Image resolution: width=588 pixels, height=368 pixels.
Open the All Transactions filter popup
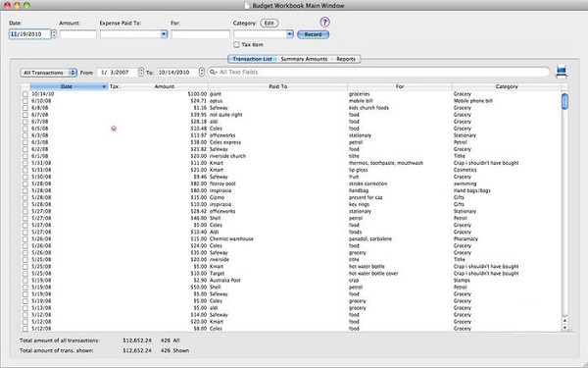click(48, 73)
